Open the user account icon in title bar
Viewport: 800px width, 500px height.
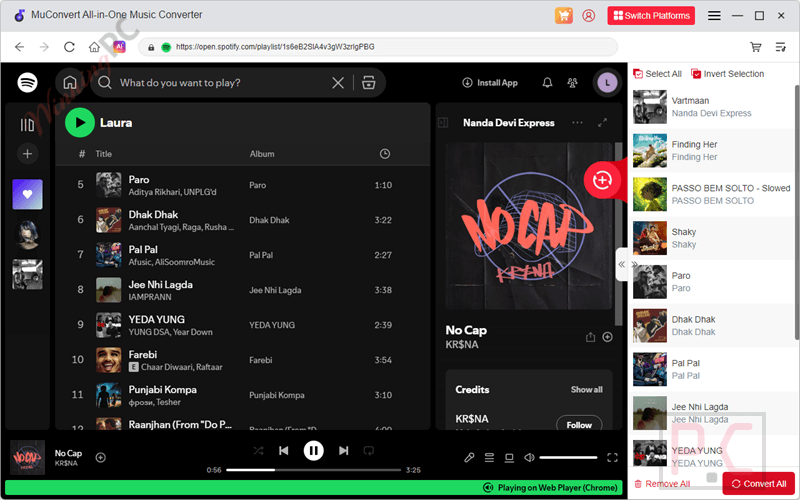pos(588,15)
